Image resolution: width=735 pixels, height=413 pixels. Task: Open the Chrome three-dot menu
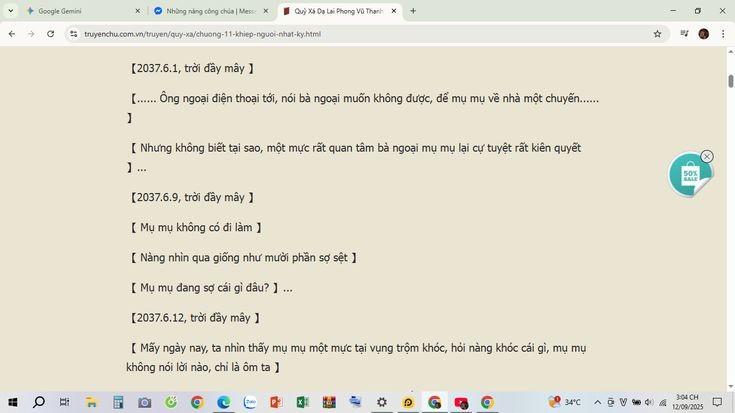point(723,34)
